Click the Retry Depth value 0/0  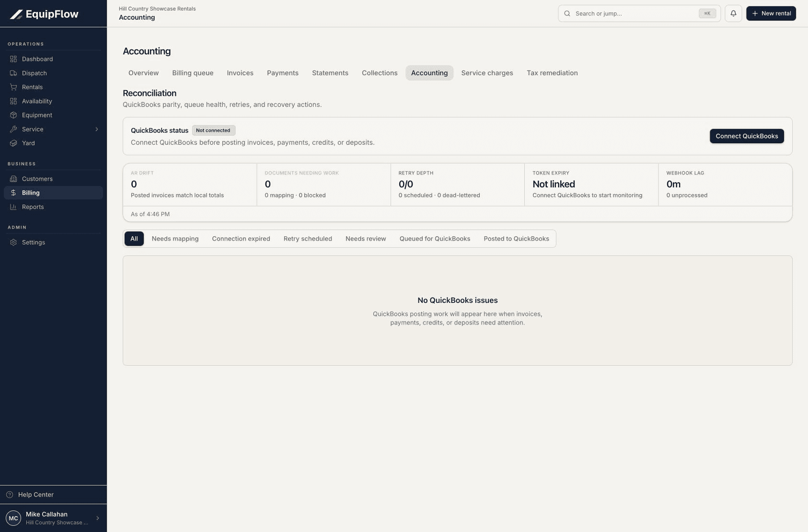[406, 184]
